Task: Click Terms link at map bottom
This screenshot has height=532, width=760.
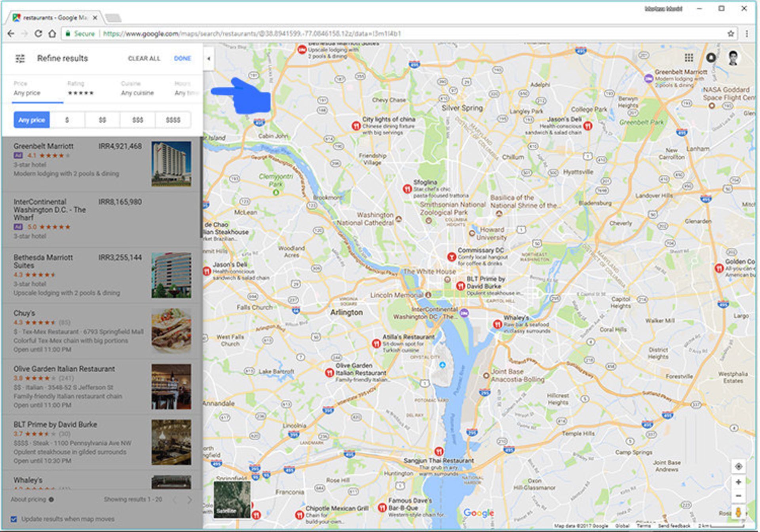Action: (x=643, y=526)
